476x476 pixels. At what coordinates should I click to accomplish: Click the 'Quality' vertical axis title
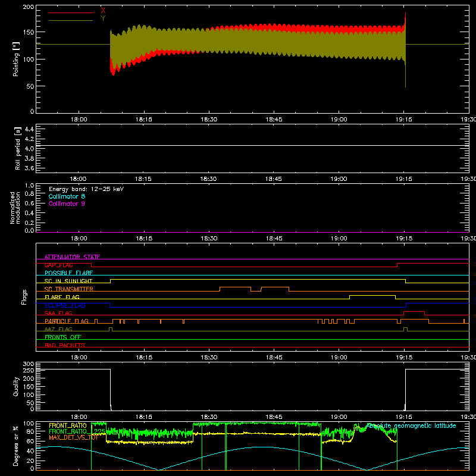16,386
